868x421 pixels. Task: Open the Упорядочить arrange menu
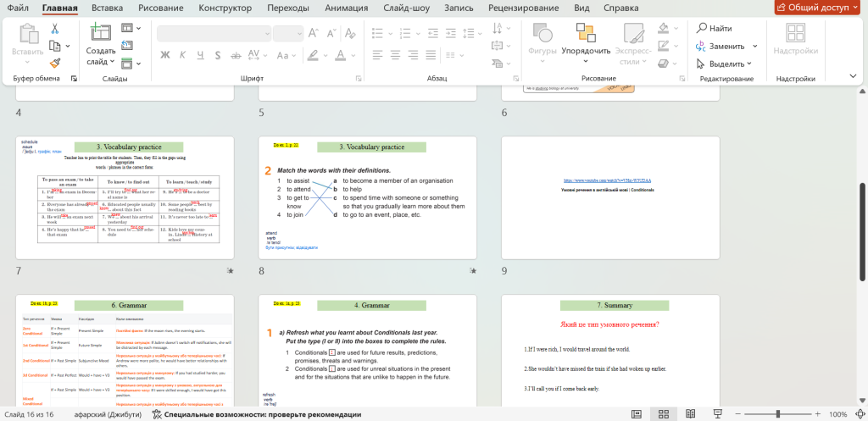(586, 51)
